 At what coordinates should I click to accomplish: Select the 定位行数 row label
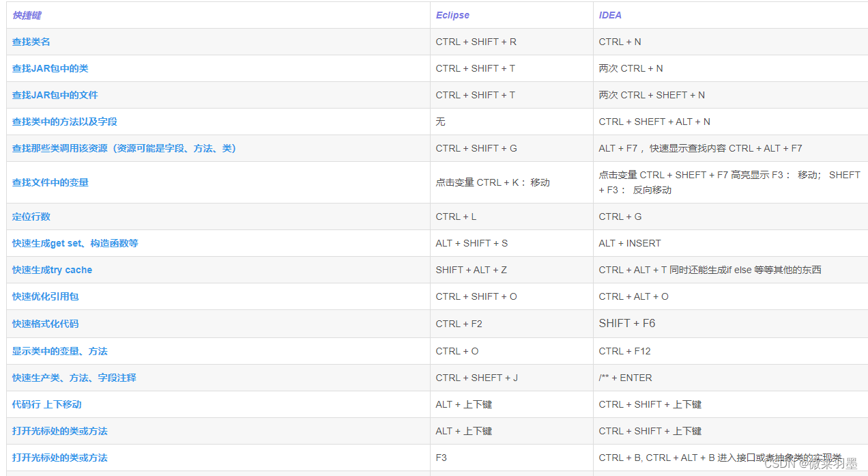click(31, 216)
